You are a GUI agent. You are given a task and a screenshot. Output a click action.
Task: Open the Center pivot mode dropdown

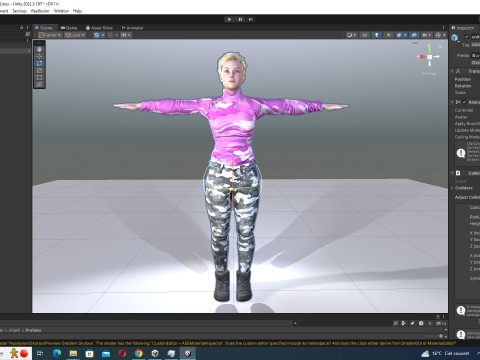point(50,35)
